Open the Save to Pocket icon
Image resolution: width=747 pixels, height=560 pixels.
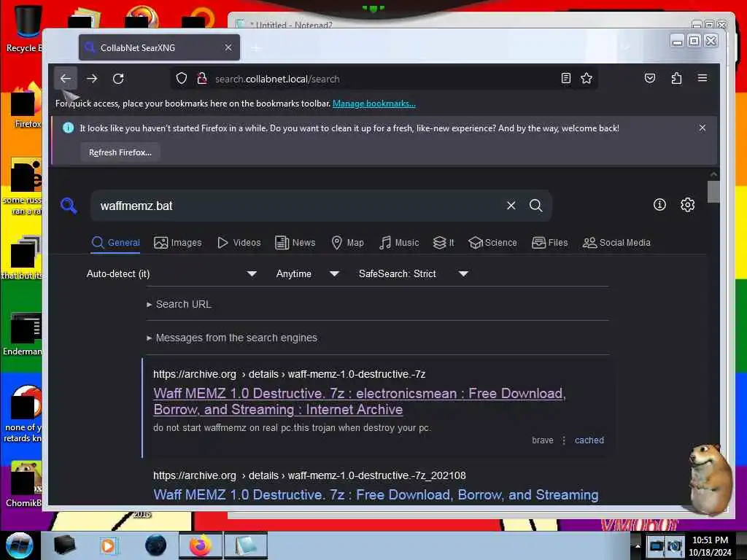pyautogui.click(x=650, y=79)
